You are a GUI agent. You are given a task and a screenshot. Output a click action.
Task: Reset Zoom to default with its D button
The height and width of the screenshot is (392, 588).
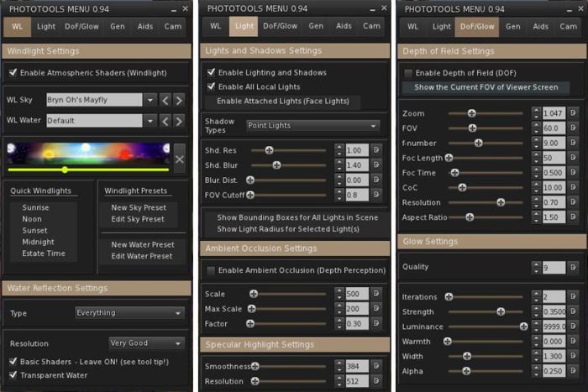pyautogui.click(x=573, y=112)
